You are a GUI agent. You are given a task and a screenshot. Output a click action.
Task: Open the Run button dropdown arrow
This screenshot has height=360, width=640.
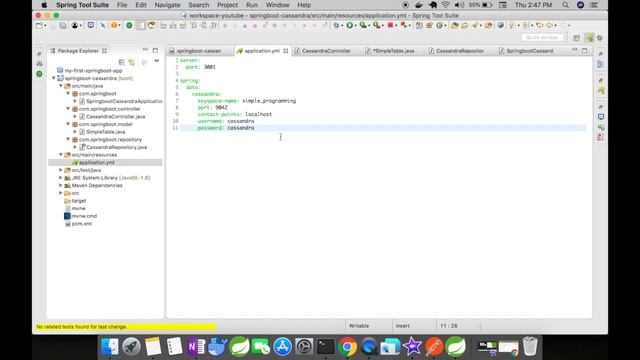tap(355, 26)
